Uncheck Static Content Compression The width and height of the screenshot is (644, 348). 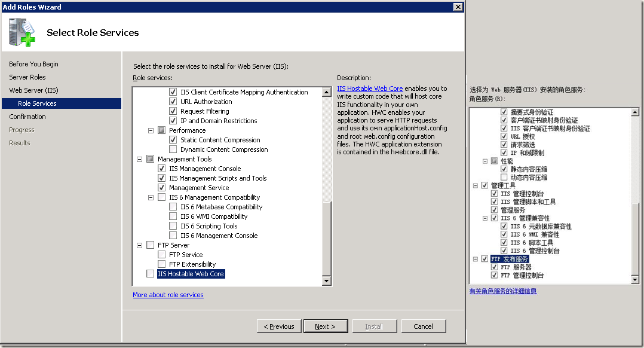click(x=173, y=140)
